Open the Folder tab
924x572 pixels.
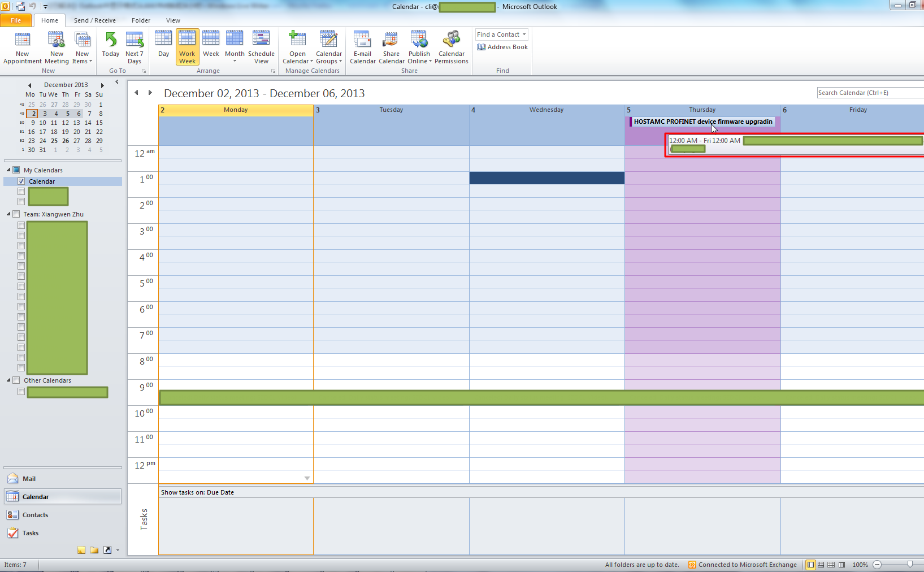[x=141, y=20]
